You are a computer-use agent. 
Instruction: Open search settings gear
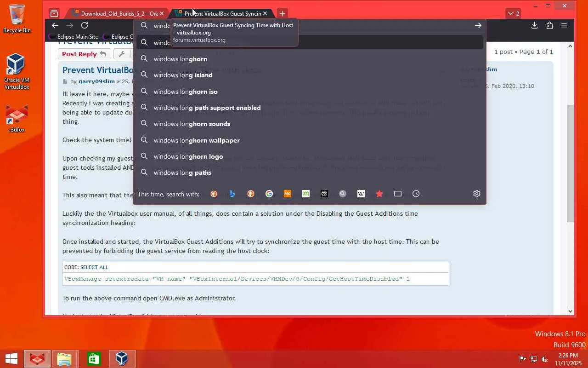click(477, 194)
